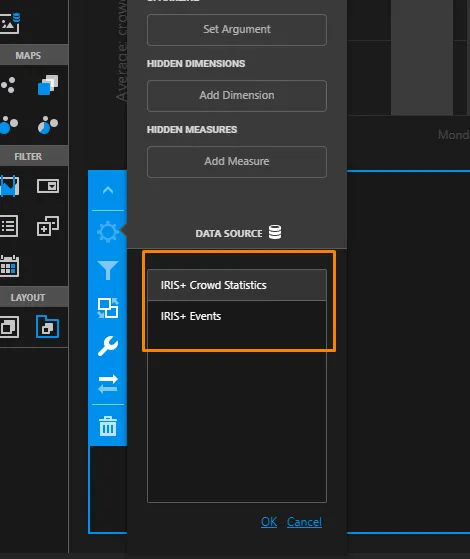Screen dimensions: 470x559
Task: Click the Data Source database icon
Action: click(x=275, y=232)
